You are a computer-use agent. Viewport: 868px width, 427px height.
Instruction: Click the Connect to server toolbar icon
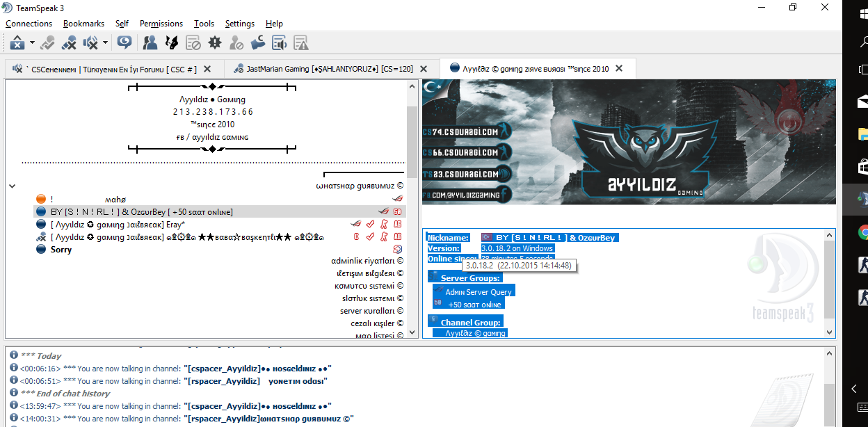[17, 43]
